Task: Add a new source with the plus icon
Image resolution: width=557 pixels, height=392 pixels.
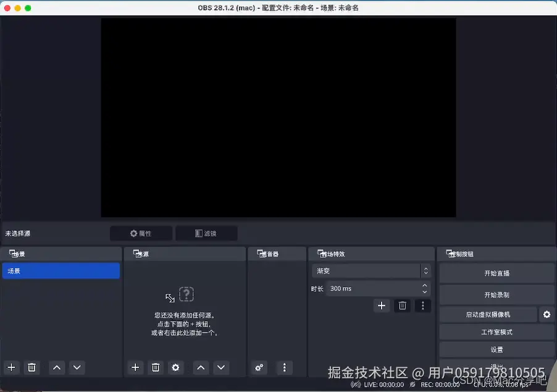Action: click(x=135, y=367)
